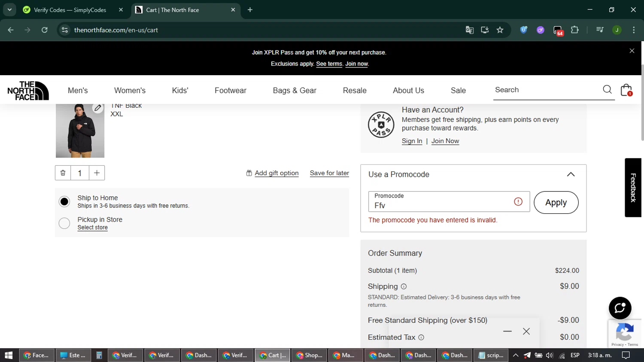Go back in browser history
The width and height of the screenshot is (644, 362).
(x=11, y=30)
